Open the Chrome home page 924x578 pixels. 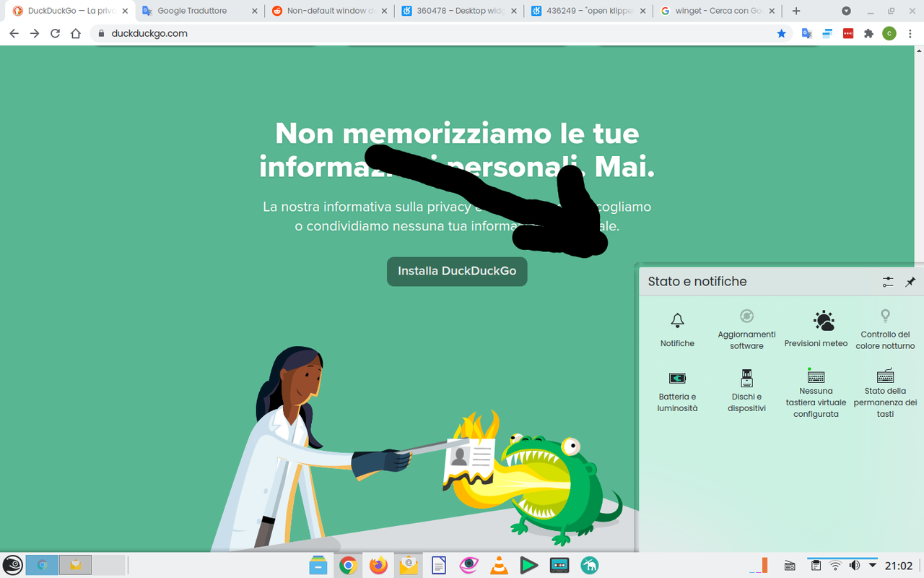pyautogui.click(x=76, y=33)
